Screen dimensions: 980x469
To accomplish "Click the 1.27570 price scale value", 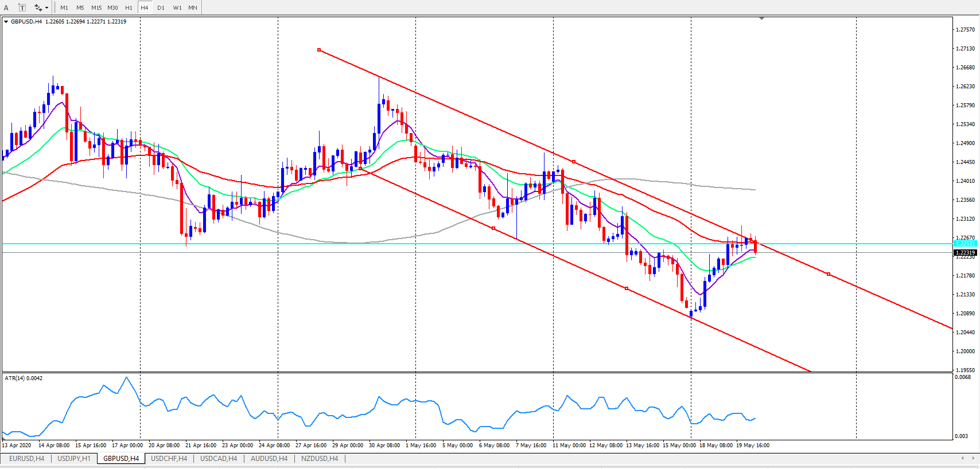I will tap(965, 30).
